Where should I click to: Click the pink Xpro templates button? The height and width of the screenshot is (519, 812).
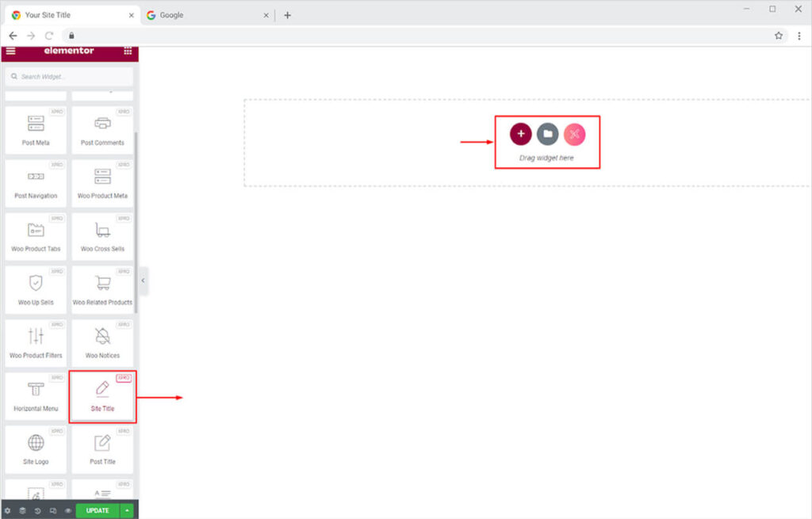575,134
